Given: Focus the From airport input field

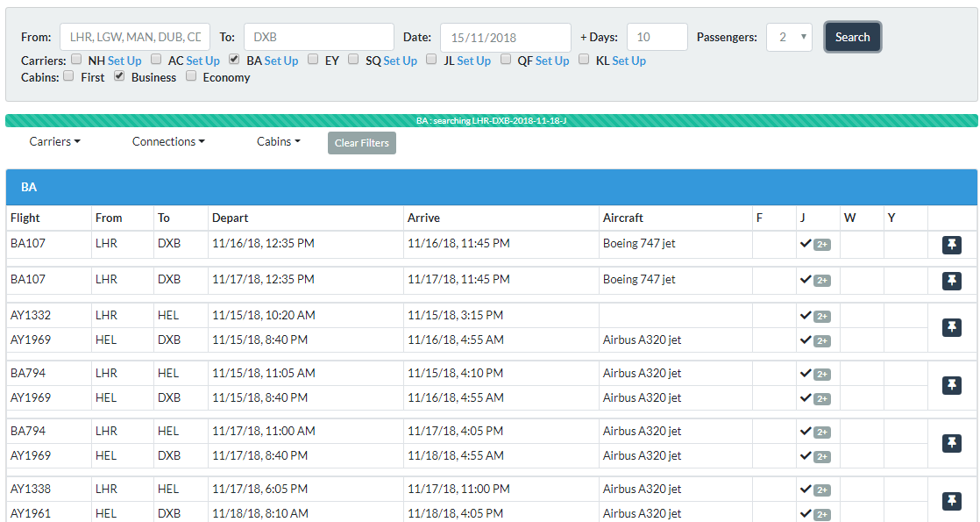Looking at the screenshot, I should click(x=135, y=37).
